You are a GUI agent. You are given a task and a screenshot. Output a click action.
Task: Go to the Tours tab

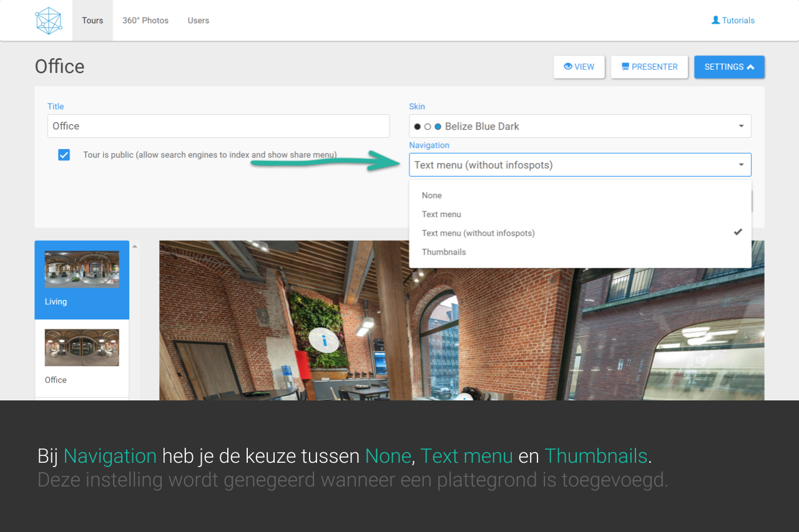tap(92, 21)
